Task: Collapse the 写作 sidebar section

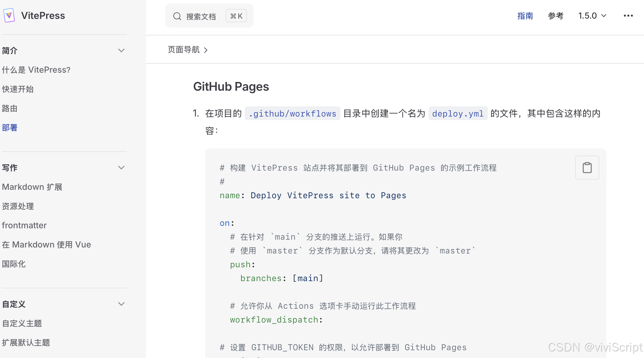Action: pyautogui.click(x=121, y=168)
